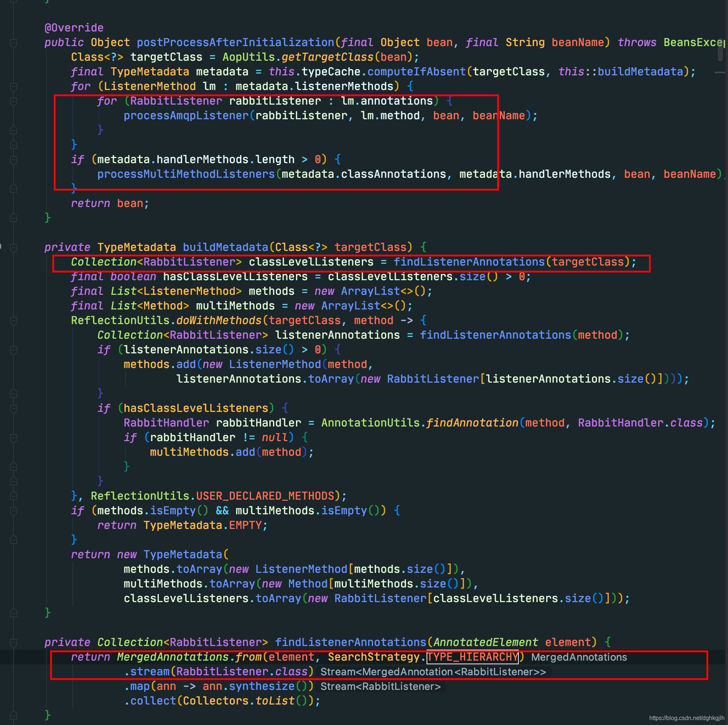
Task: Click the findAnnotation method call
Action: point(472,423)
